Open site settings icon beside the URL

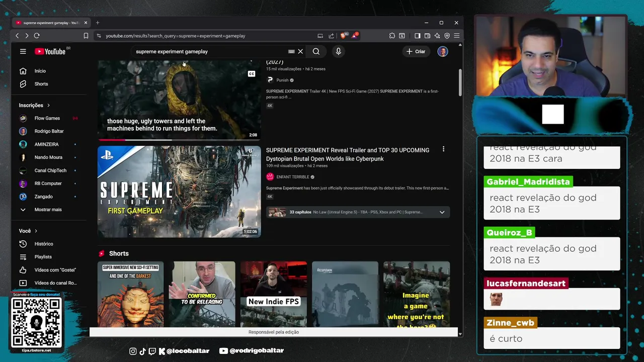pos(99,36)
